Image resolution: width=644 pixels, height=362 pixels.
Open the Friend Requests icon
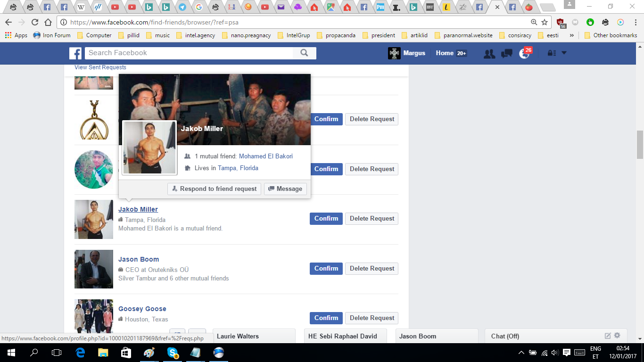tap(489, 54)
